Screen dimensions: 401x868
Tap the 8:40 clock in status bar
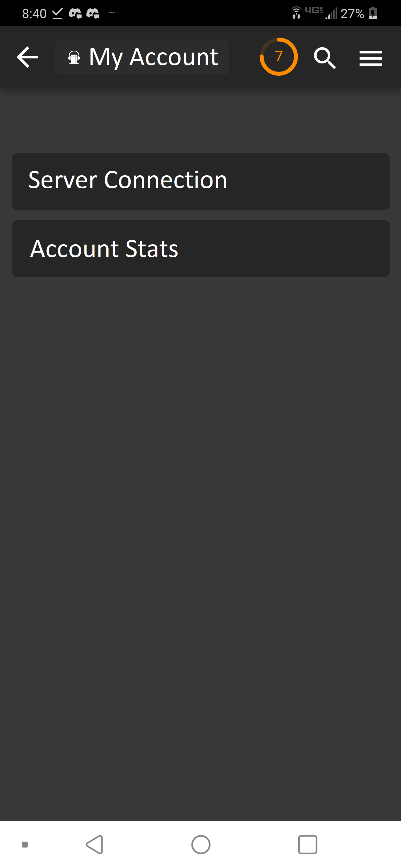[34, 14]
